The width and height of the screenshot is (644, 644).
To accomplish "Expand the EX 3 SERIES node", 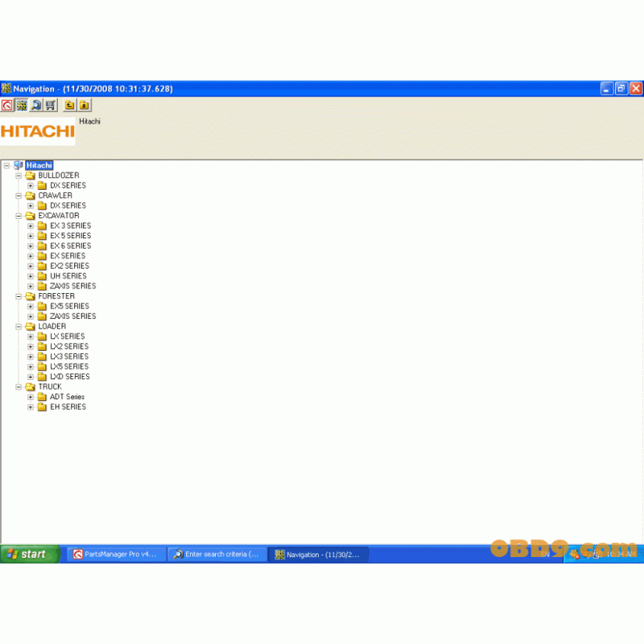I will click(x=31, y=226).
